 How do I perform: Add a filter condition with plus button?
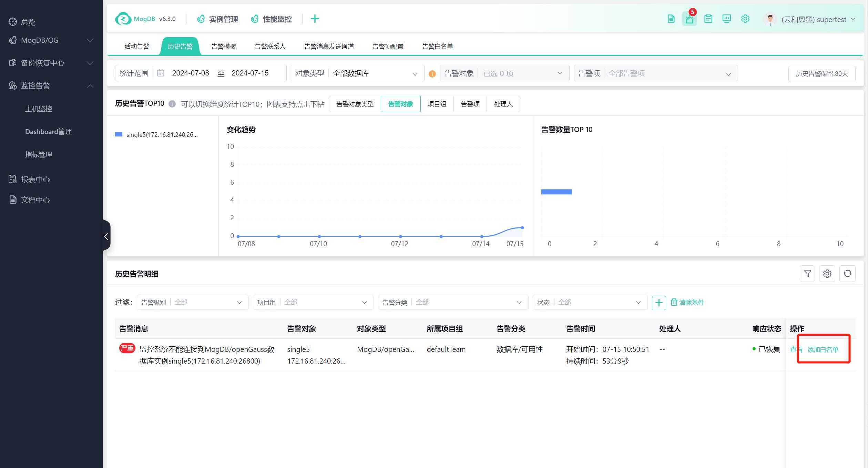point(659,303)
